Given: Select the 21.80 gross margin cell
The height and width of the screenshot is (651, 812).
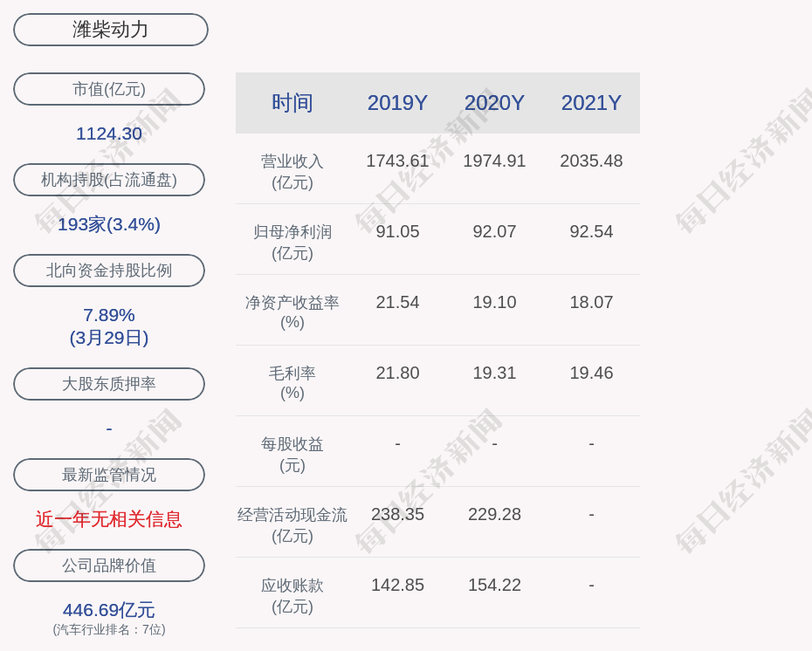Looking at the screenshot, I should point(397,373).
